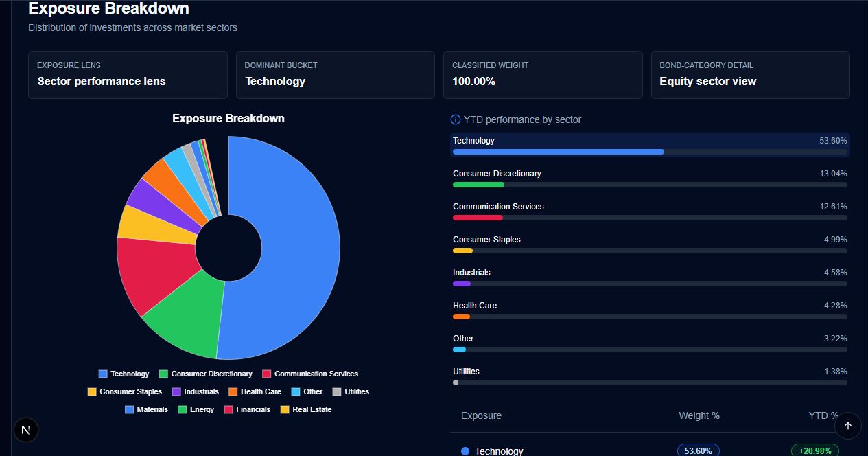This screenshot has height=456, width=868.
Task: Toggle Energy in chart legend
Action: click(196, 409)
